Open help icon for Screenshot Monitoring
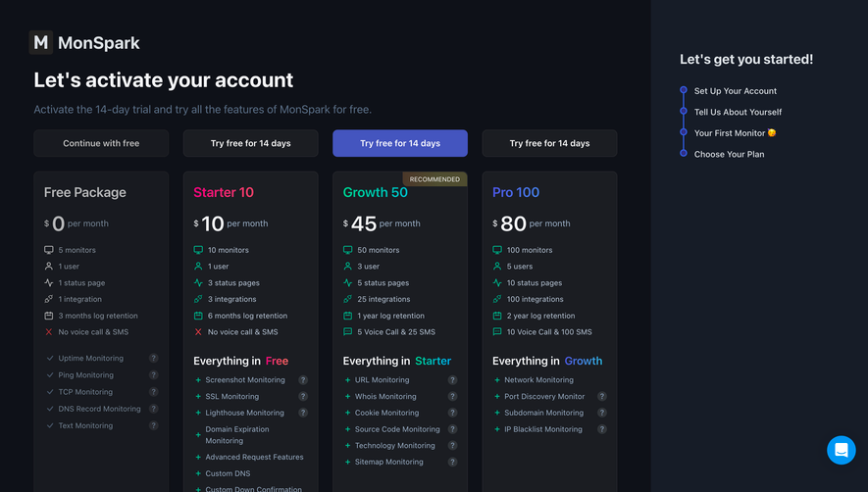Screen dimensions: 868x492 tap(303, 379)
